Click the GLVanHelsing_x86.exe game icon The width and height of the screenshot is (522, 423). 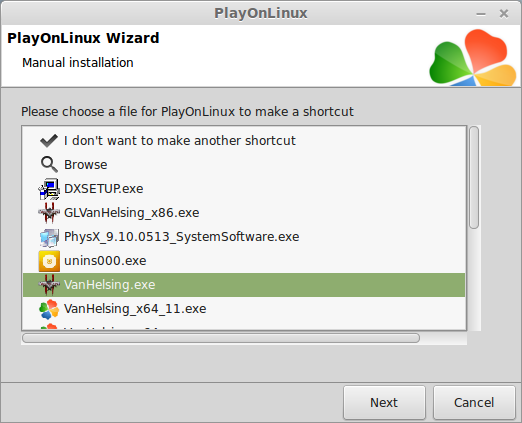49,213
